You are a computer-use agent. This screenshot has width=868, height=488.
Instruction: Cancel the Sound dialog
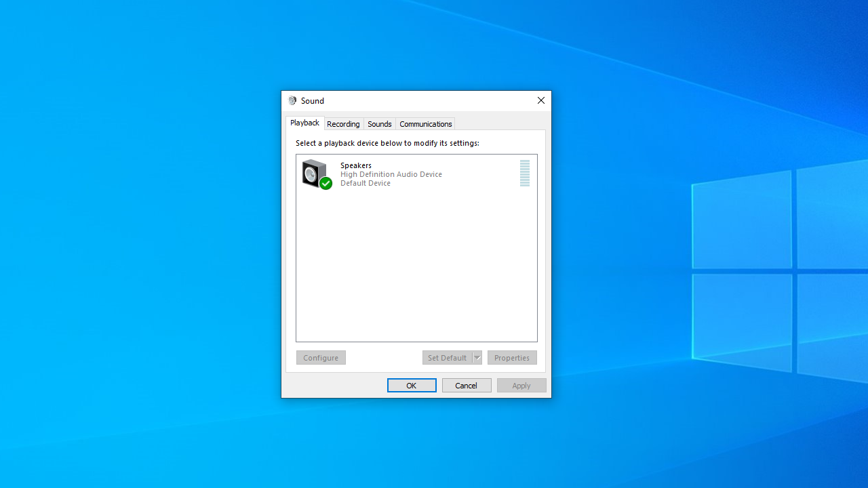[x=467, y=385]
